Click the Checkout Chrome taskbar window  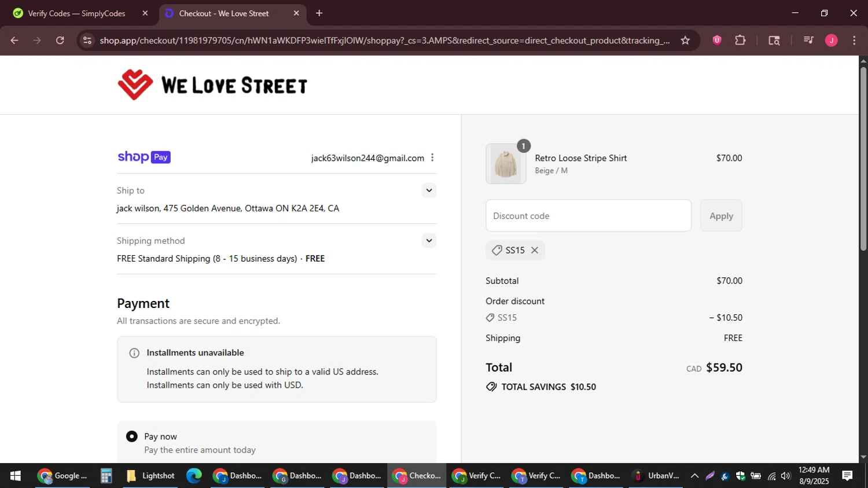click(x=417, y=476)
